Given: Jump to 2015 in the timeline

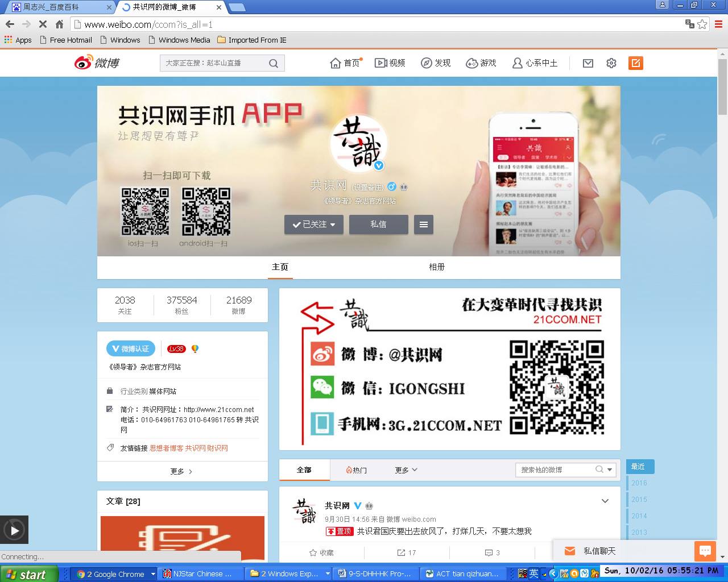Looking at the screenshot, I should point(639,500).
